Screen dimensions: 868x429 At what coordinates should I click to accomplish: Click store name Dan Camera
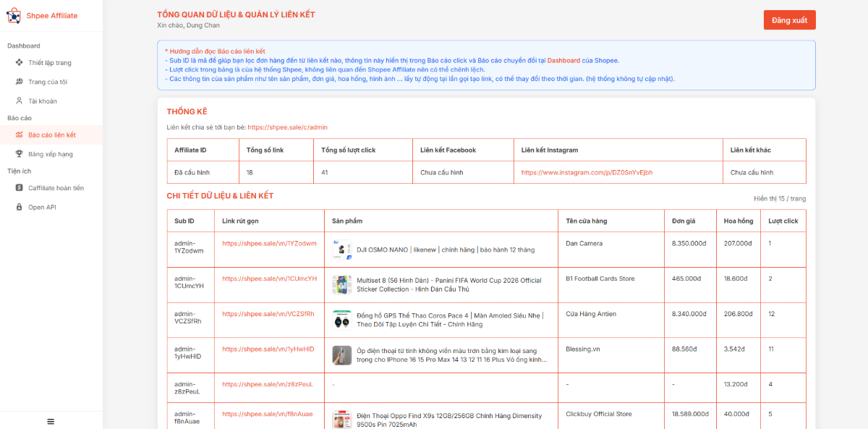coord(584,244)
